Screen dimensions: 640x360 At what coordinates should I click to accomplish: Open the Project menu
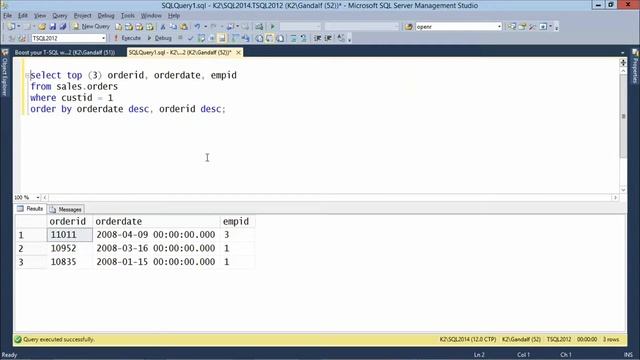pyautogui.click(x=82, y=16)
